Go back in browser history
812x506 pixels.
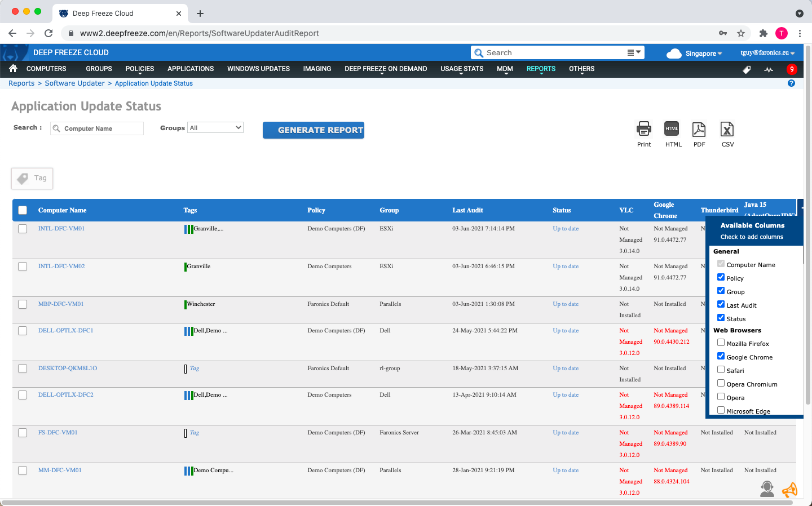pyautogui.click(x=12, y=33)
